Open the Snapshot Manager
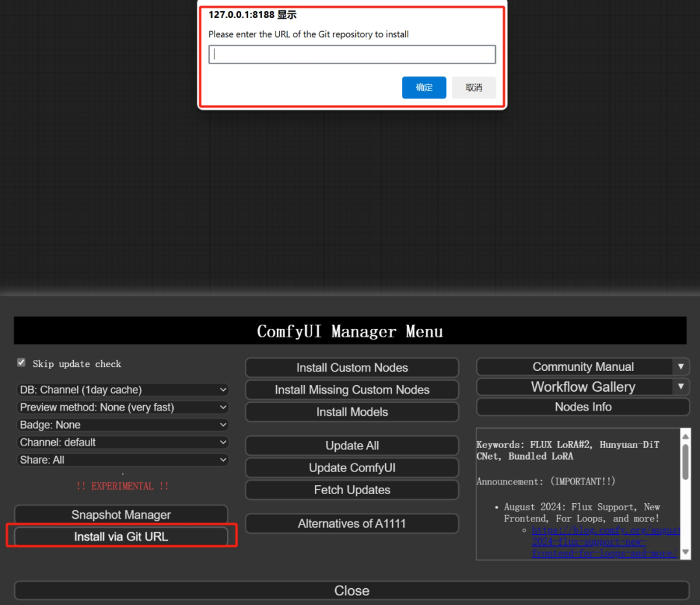The height and width of the screenshot is (605, 700). (x=121, y=514)
